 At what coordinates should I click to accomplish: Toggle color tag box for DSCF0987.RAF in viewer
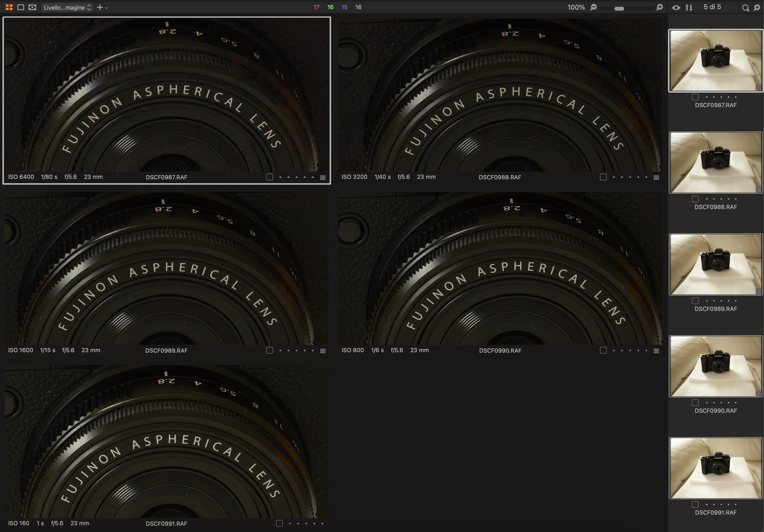[x=270, y=177]
